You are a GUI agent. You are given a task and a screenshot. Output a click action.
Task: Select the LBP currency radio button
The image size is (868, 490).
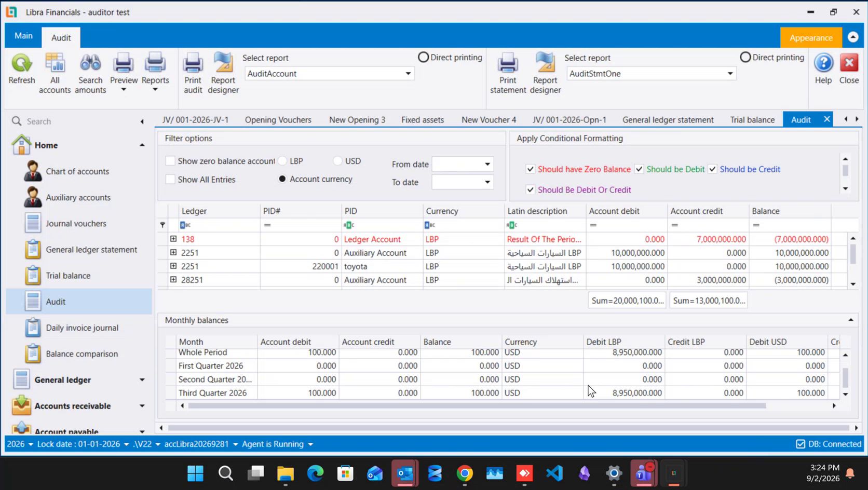(x=282, y=161)
